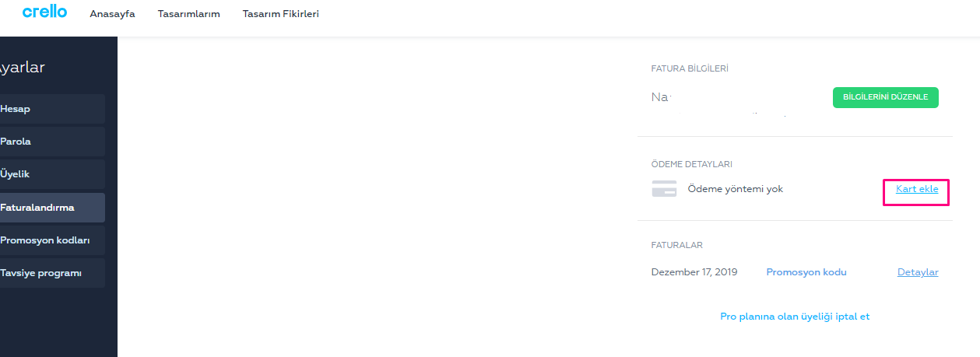Click the Kart ekle link

point(917,189)
